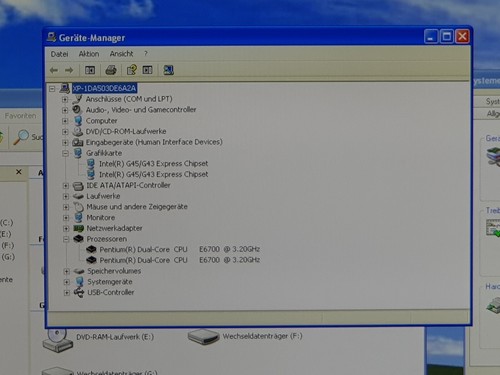Click the Mäuse und andere Zeigegeräte icon

(x=78, y=207)
